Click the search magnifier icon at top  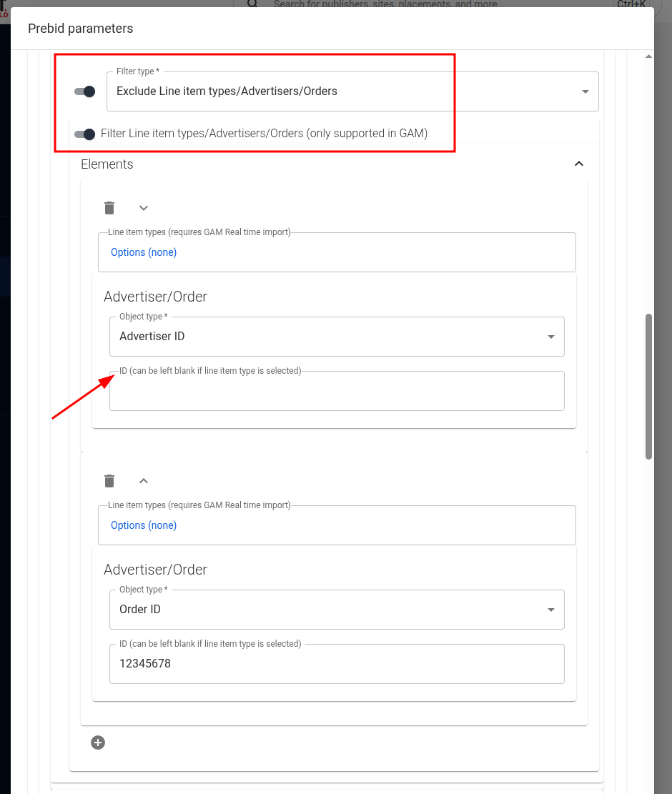[252, 4]
